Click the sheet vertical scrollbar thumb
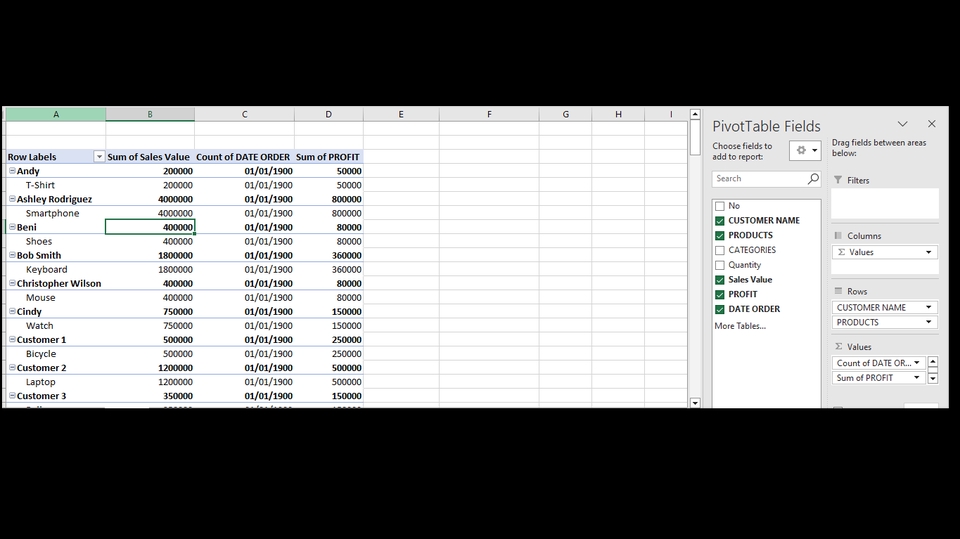Viewport: 960px width, 539px height. click(695, 138)
